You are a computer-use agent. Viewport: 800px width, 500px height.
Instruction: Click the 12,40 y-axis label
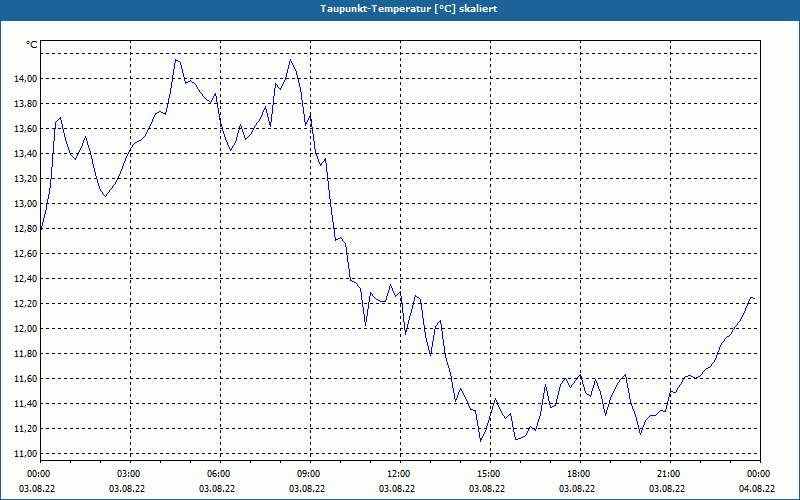coord(27,279)
